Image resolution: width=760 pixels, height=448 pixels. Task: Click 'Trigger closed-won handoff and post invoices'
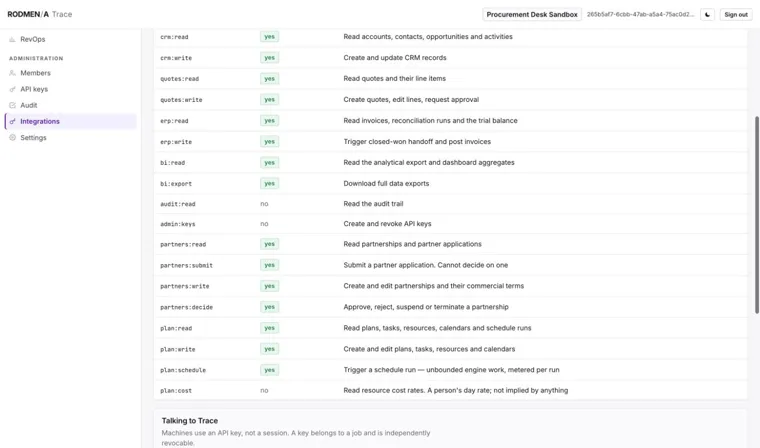tap(417, 142)
